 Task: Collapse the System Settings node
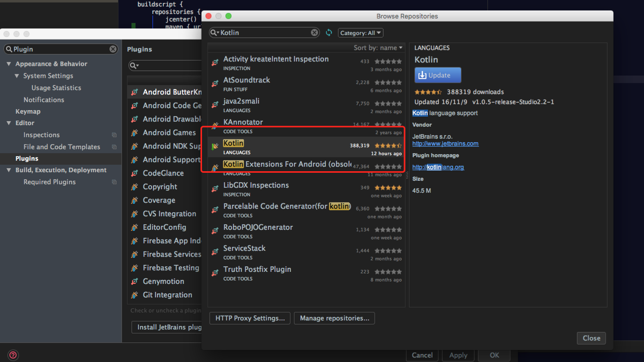17,76
